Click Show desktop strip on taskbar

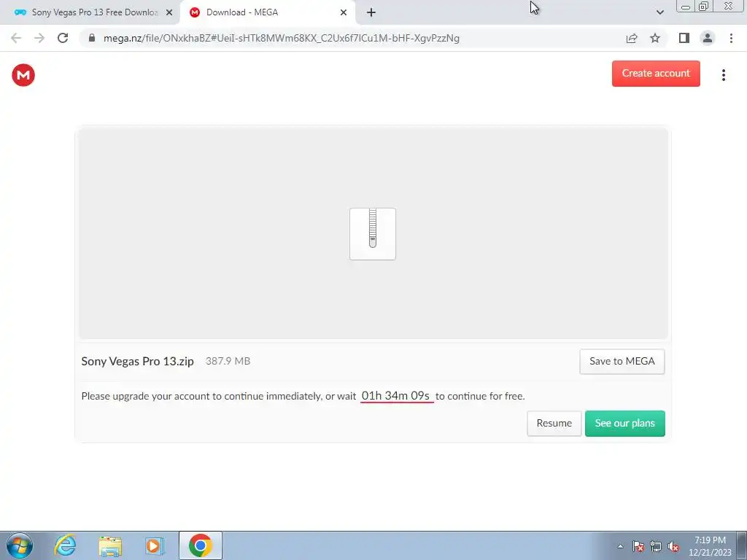pyautogui.click(x=741, y=545)
